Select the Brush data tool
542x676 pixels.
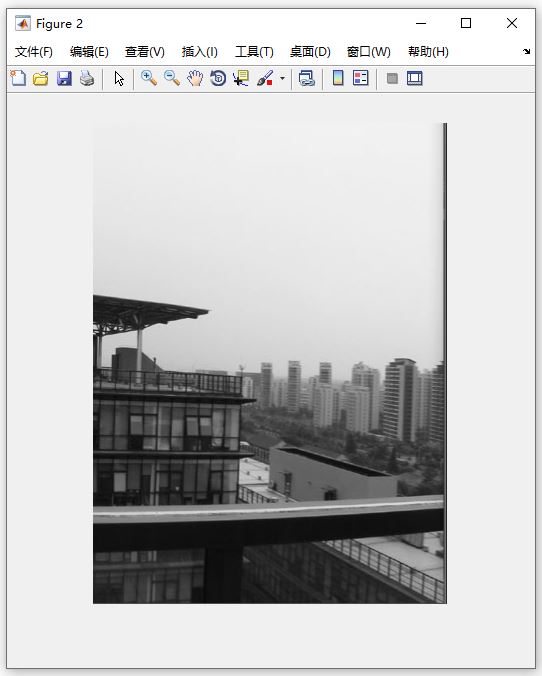coord(265,78)
